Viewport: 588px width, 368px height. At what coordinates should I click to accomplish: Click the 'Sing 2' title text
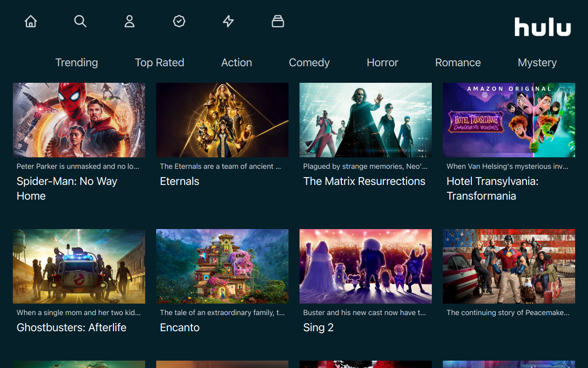318,328
